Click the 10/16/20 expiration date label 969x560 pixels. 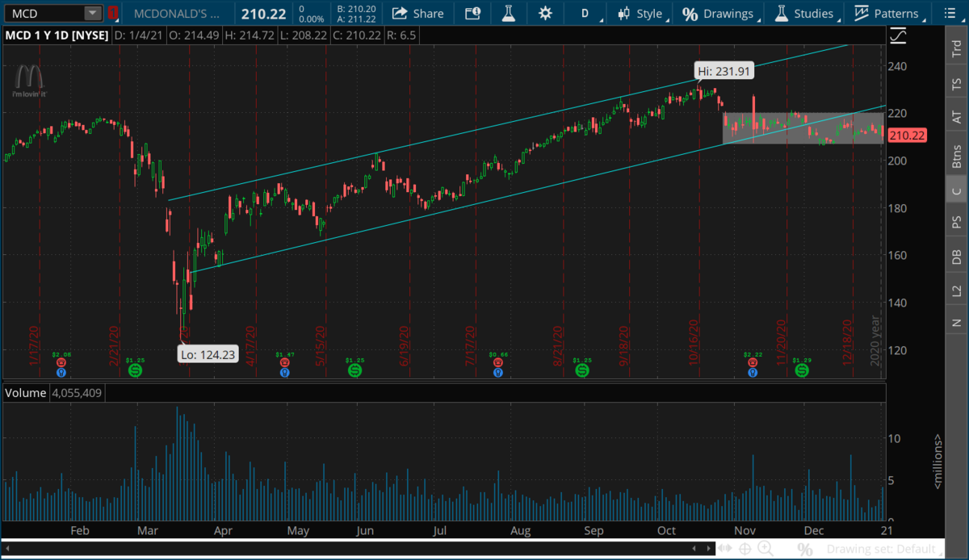pyautogui.click(x=692, y=341)
